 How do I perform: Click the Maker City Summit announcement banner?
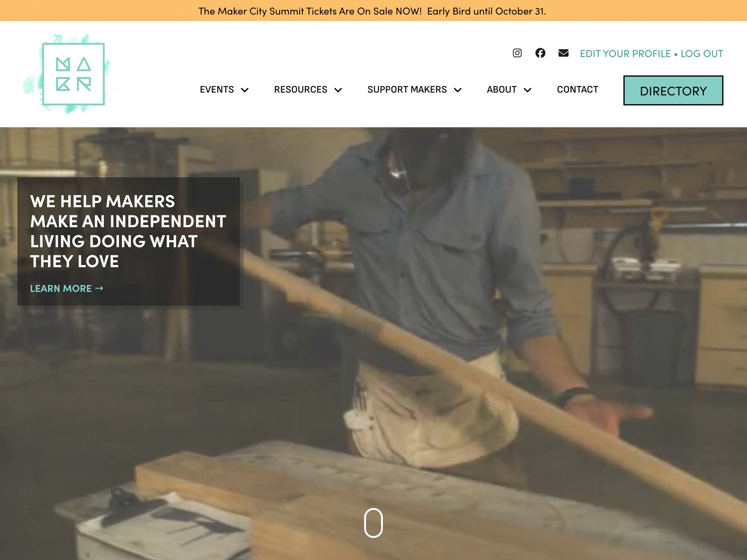click(x=372, y=11)
